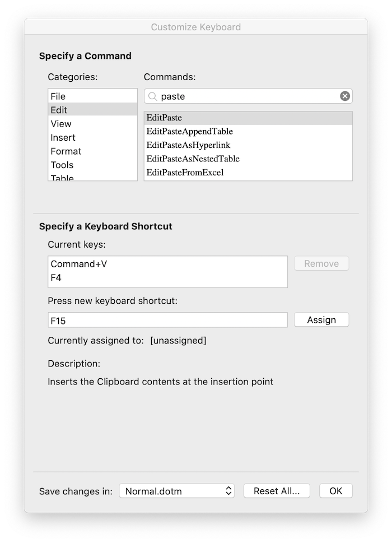Select the EditPasteFromExcel command
Viewport: 392px width, 543px height.
248,173
